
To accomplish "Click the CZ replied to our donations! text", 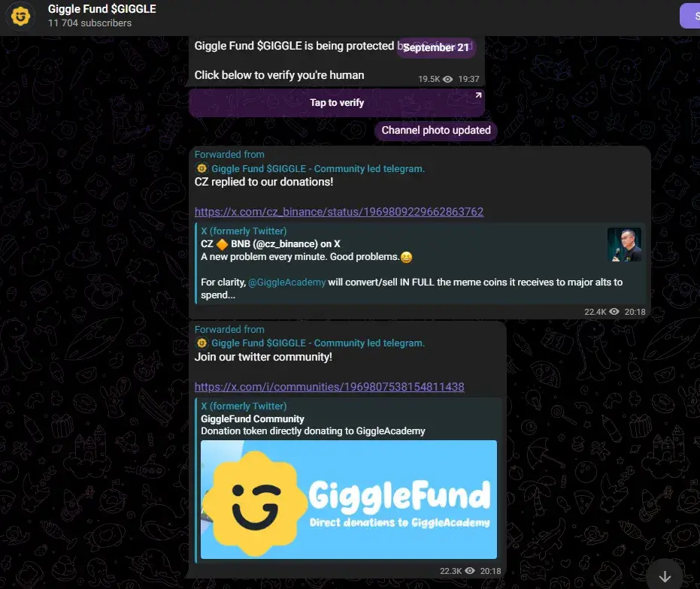I will click(264, 182).
